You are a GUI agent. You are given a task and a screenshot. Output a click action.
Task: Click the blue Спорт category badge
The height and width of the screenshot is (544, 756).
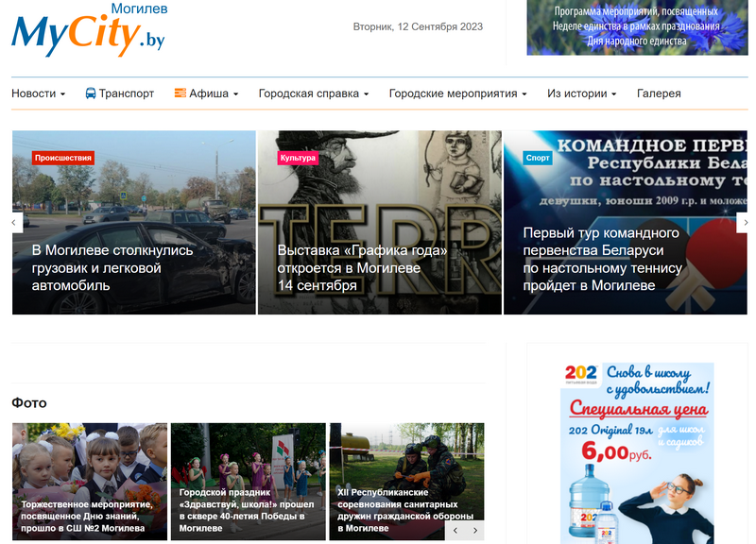(538, 158)
